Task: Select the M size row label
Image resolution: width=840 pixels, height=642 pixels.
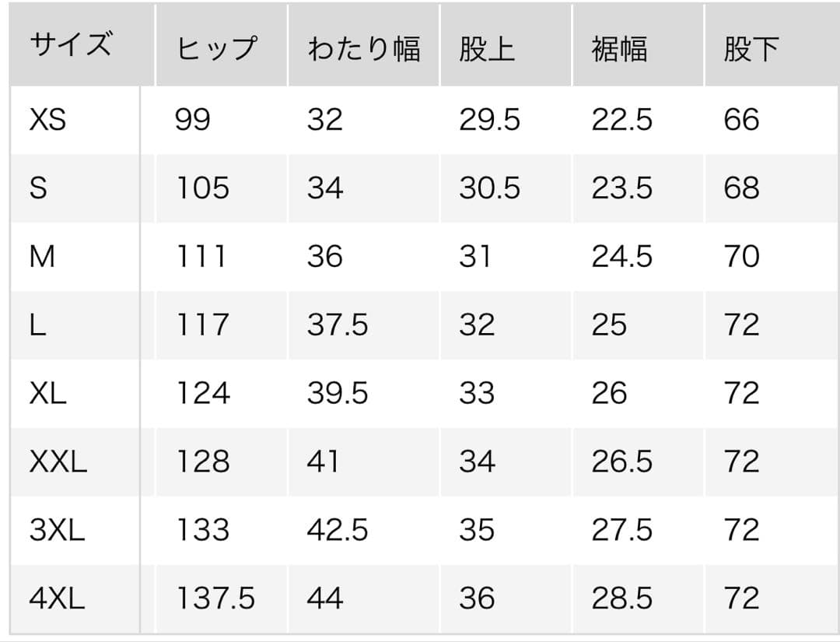Action: [x=42, y=257]
